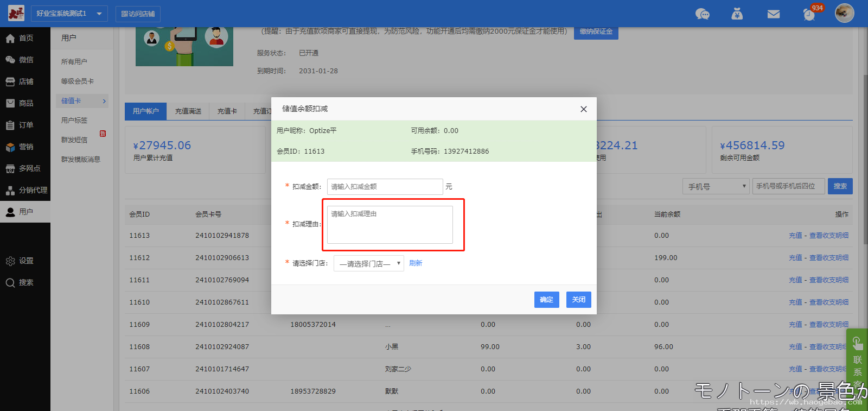The width and height of the screenshot is (868, 411).
Task: Click the 小黑 nickname cell
Action: click(392, 347)
